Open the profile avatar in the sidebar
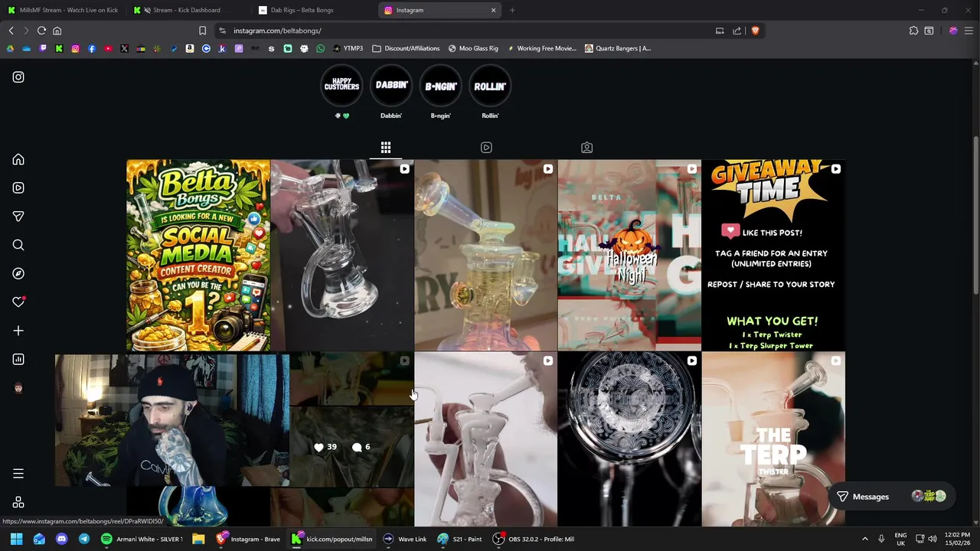The width and height of the screenshot is (980, 551). point(18,388)
